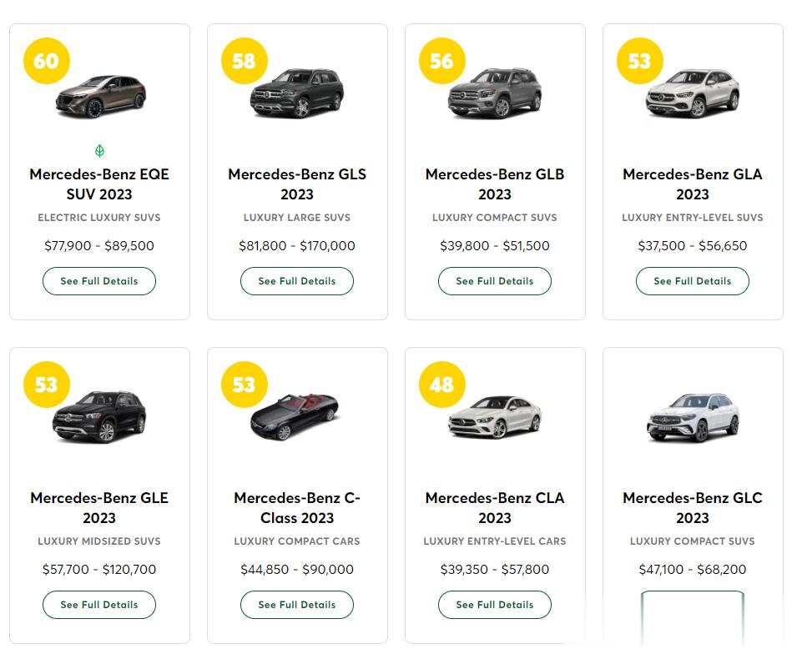The image size is (812, 649).
Task: Click the 53 score badge on GLE card
Action: point(47,385)
